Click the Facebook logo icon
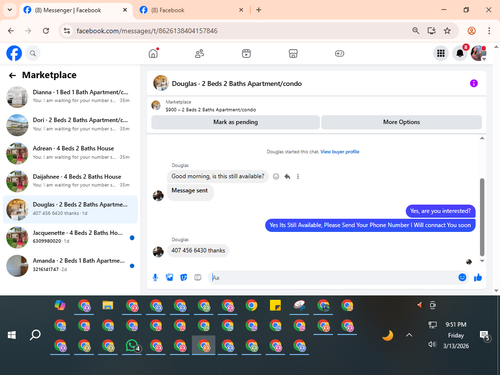500x375 pixels. click(14, 53)
